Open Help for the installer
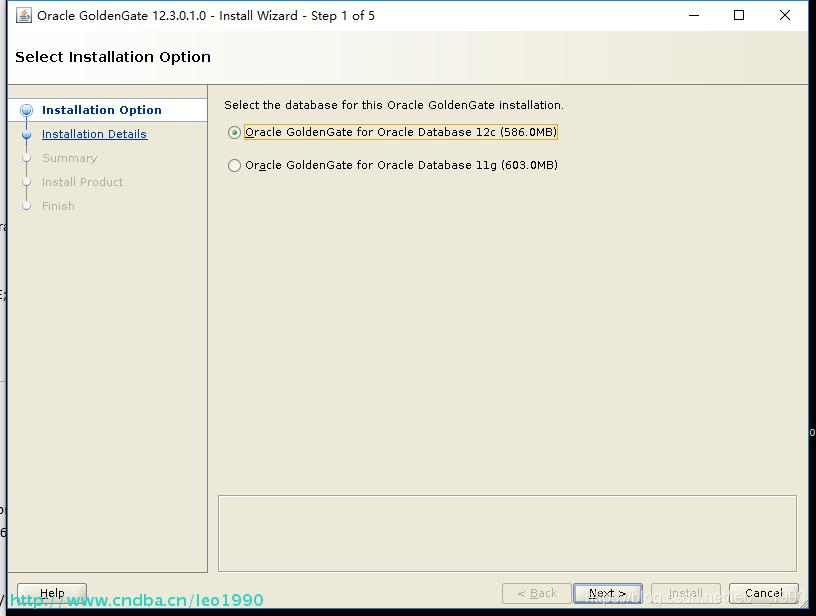Viewport: 816px width, 616px height. pos(52,593)
